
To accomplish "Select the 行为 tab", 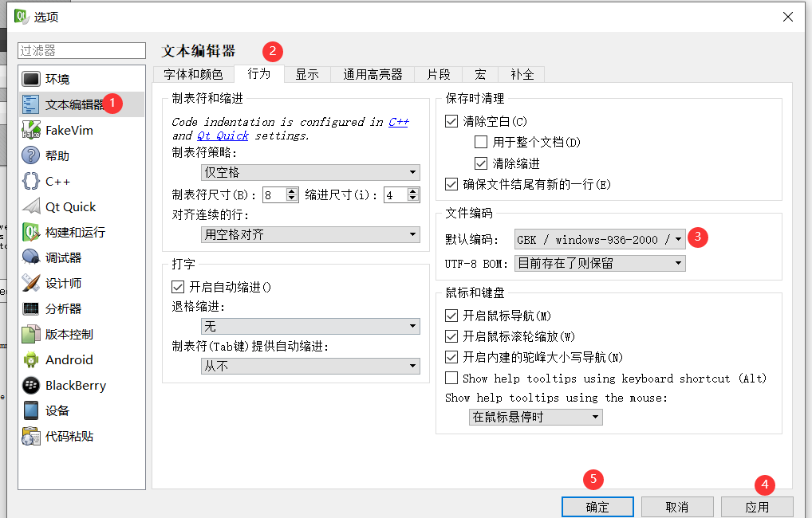I will (259, 73).
